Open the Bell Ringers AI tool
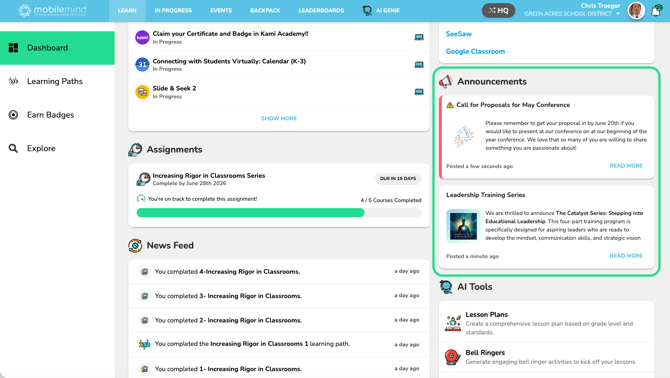The image size is (670, 378). [547, 357]
